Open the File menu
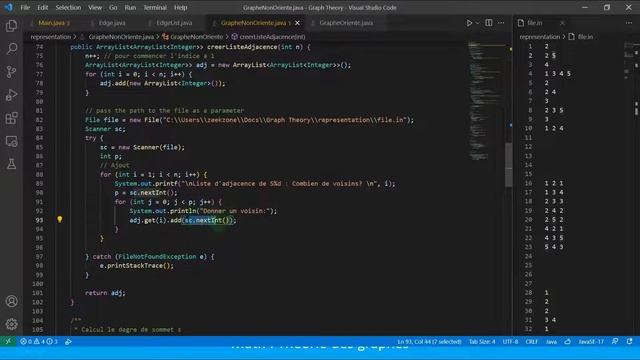 [x=25, y=7]
